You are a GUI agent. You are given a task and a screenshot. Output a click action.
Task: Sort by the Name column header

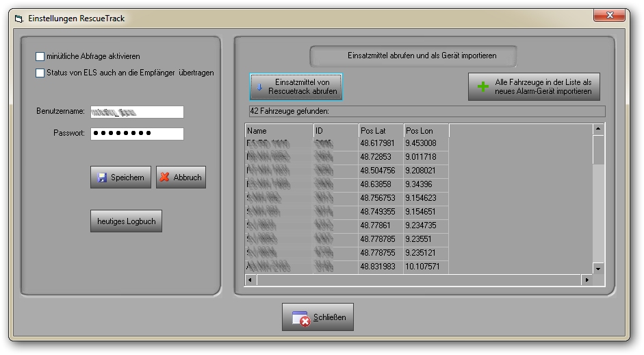coord(279,131)
